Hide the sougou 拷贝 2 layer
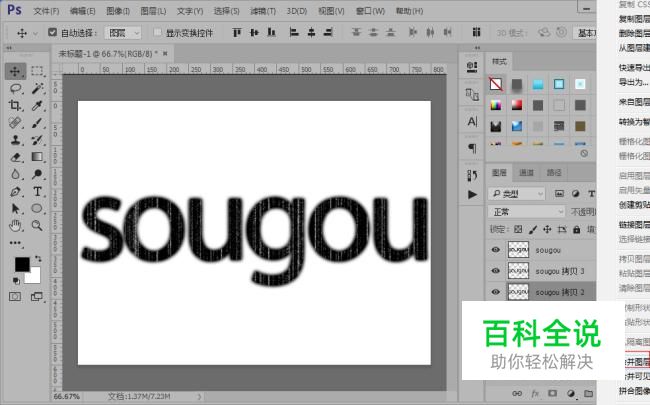 coord(495,292)
